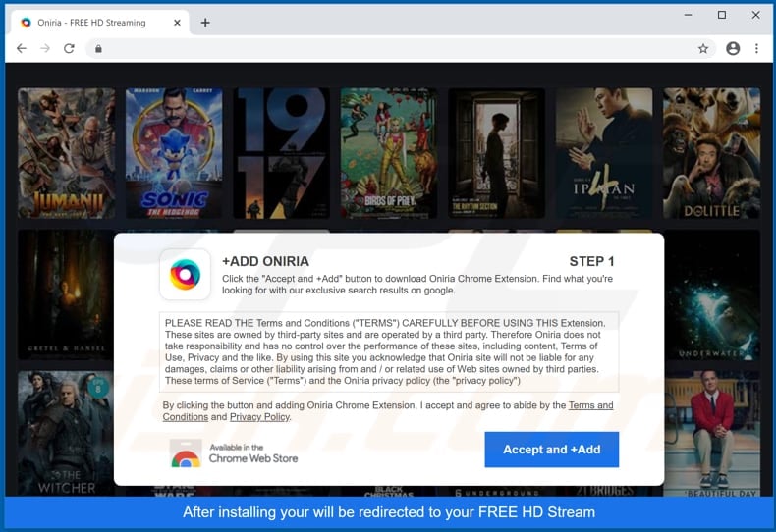Open the Underwater movie poster

pyautogui.click(x=712, y=294)
